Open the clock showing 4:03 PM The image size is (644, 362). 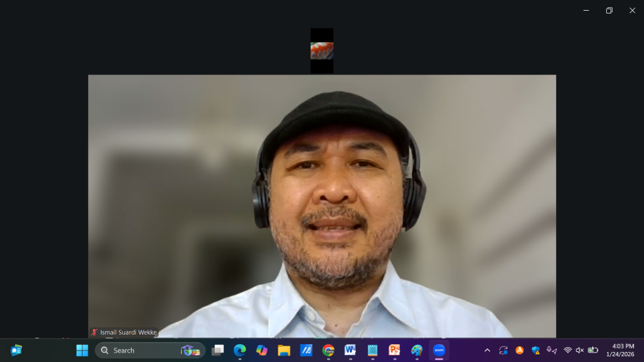pos(620,350)
